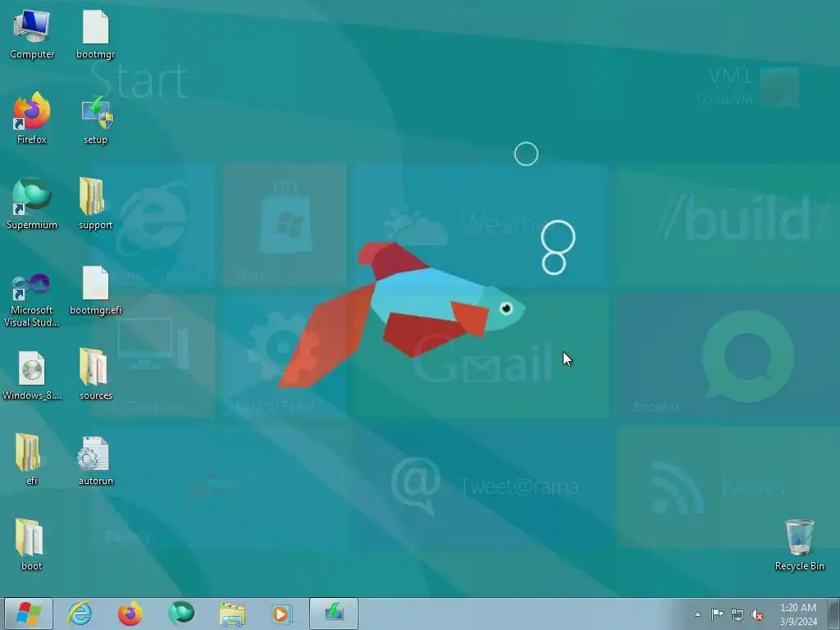Open Windows Media Player from the taskbar
The image size is (840, 630).
[282, 614]
